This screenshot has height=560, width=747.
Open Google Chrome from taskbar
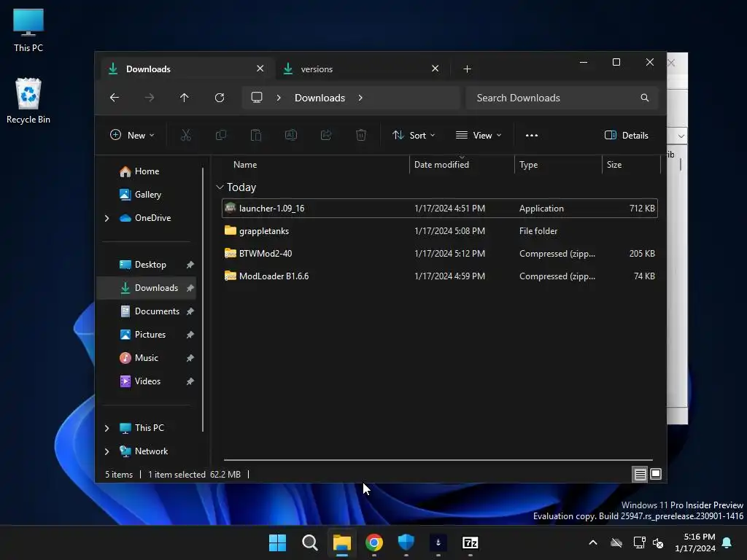click(x=374, y=542)
